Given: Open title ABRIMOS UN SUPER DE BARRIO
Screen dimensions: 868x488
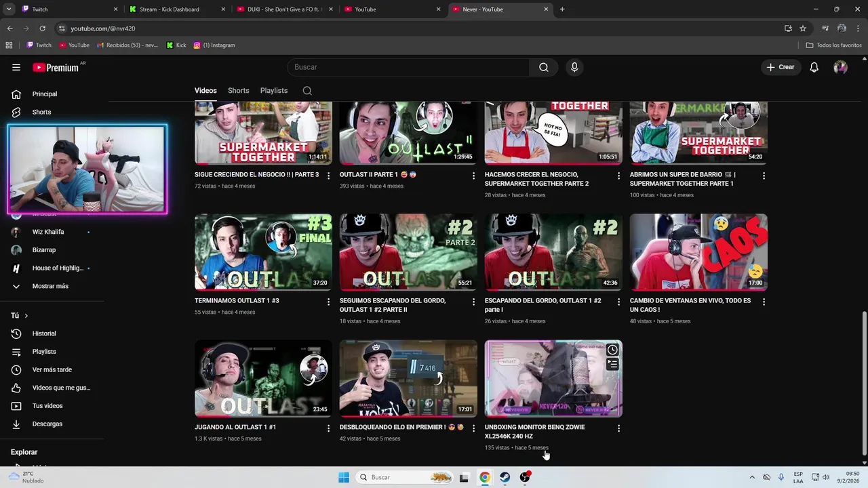Looking at the screenshot, I should [x=682, y=179].
